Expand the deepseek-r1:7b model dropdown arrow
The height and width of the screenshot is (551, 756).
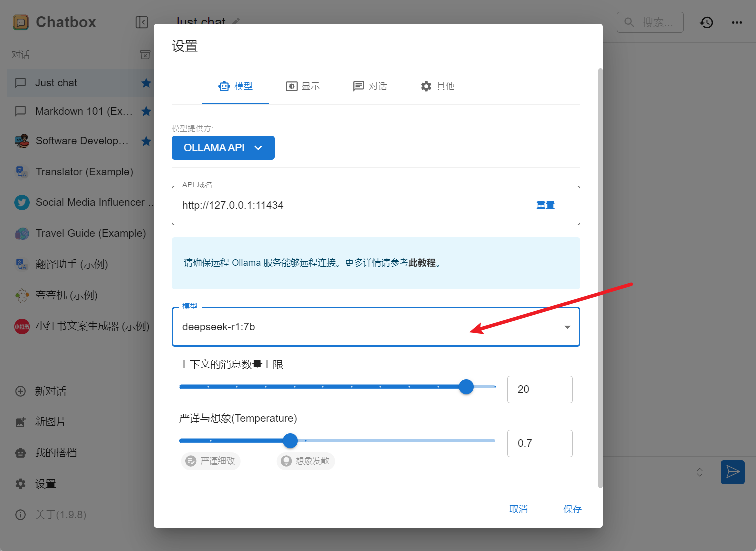coord(567,327)
